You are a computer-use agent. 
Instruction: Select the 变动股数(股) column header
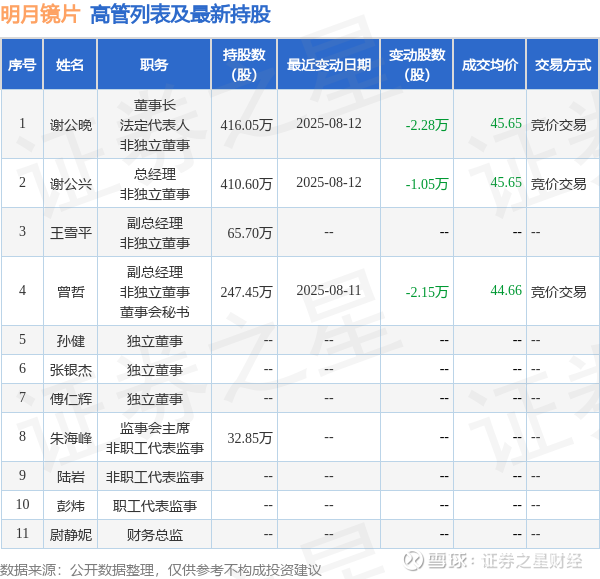tap(417, 65)
